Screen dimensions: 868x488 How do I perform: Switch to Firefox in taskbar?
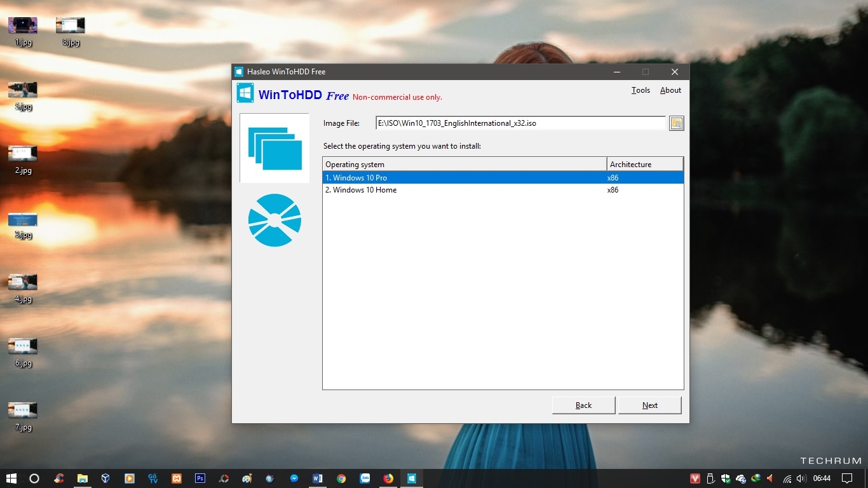pos(388,478)
